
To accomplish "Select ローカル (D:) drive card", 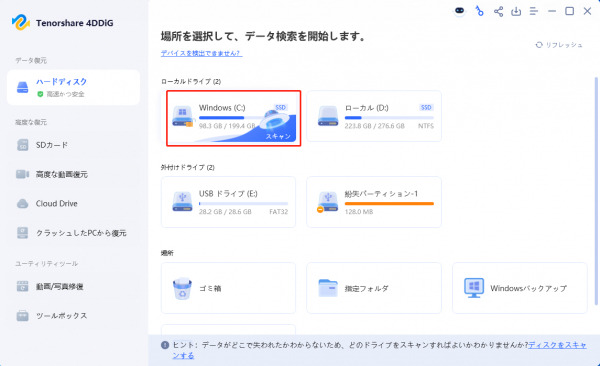I will (x=374, y=116).
